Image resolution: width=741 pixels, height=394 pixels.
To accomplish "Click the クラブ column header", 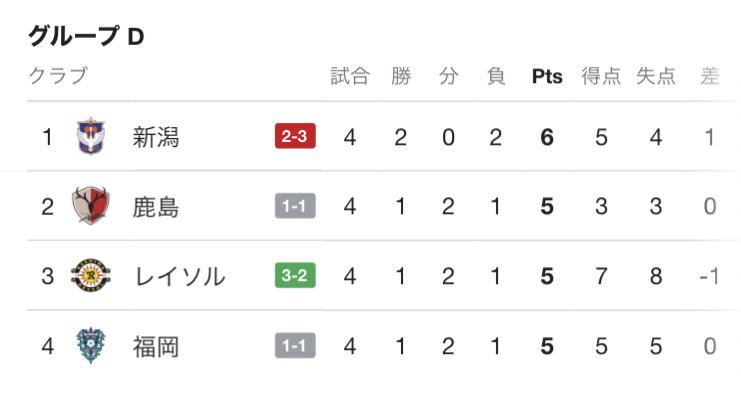I will pyautogui.click(x=59, y=76).
